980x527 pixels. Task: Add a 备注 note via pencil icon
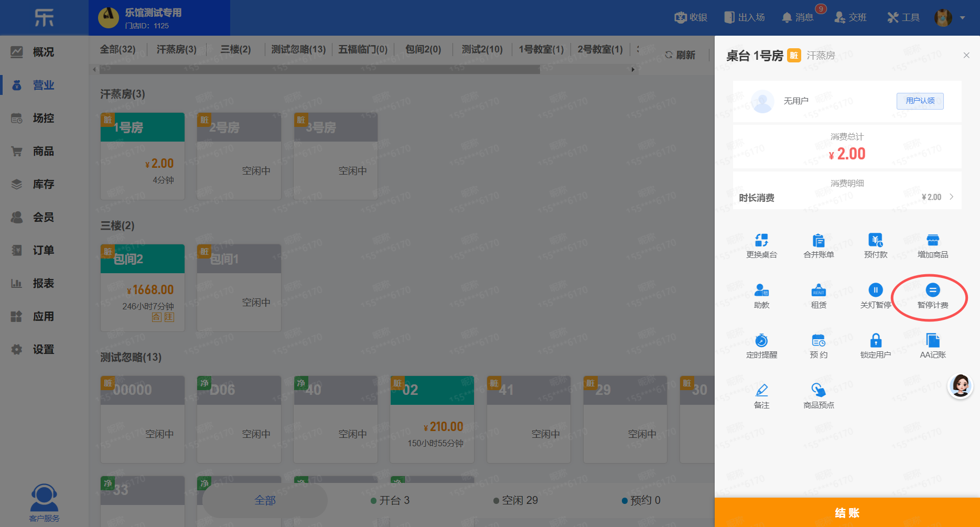pos(761,390)
